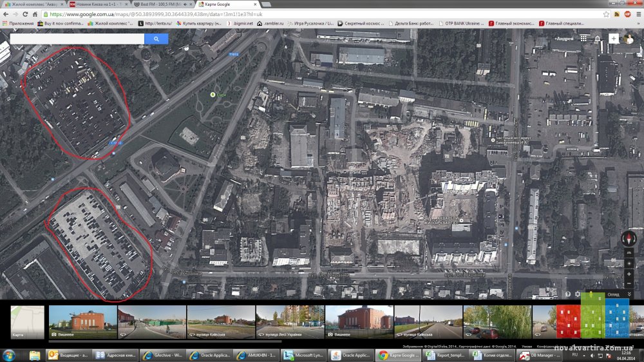Viewport: 644px width, 362px height.
Task: Switch to the Карта map view thumbnail
Action: [27, 321]
